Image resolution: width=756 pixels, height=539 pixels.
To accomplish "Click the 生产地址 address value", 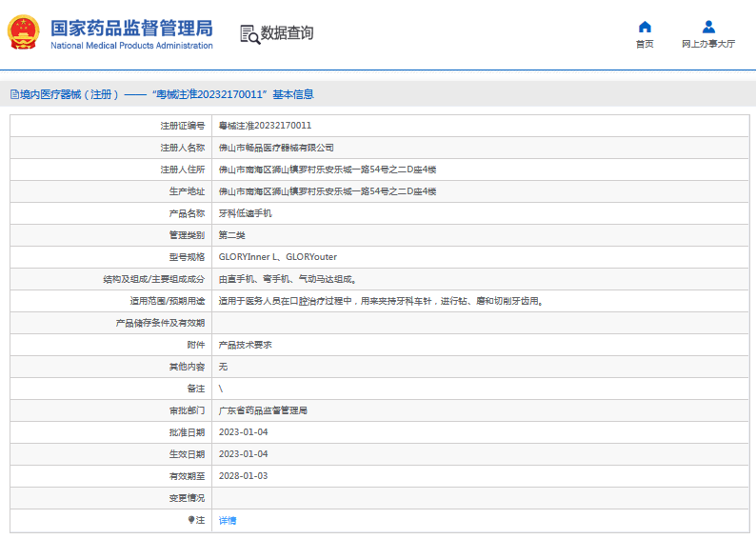I will pos(327,191).
